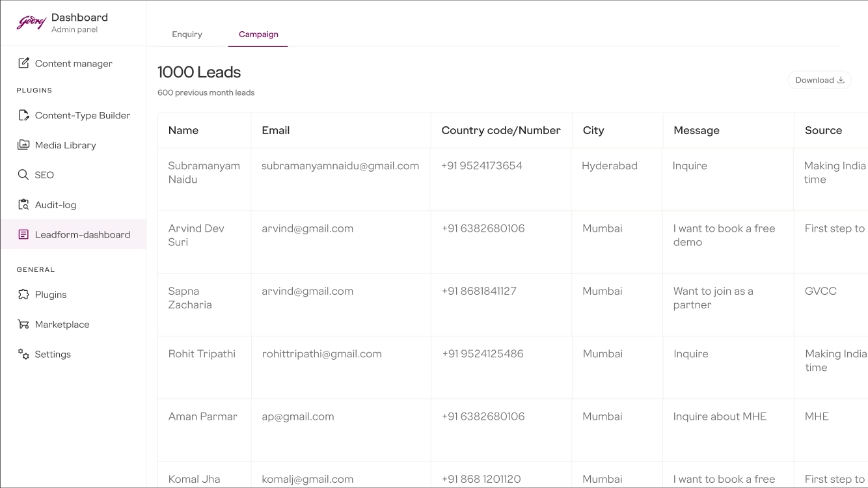
Task: Select the Rohit Tripathi lead row
Action: (202, 354)
